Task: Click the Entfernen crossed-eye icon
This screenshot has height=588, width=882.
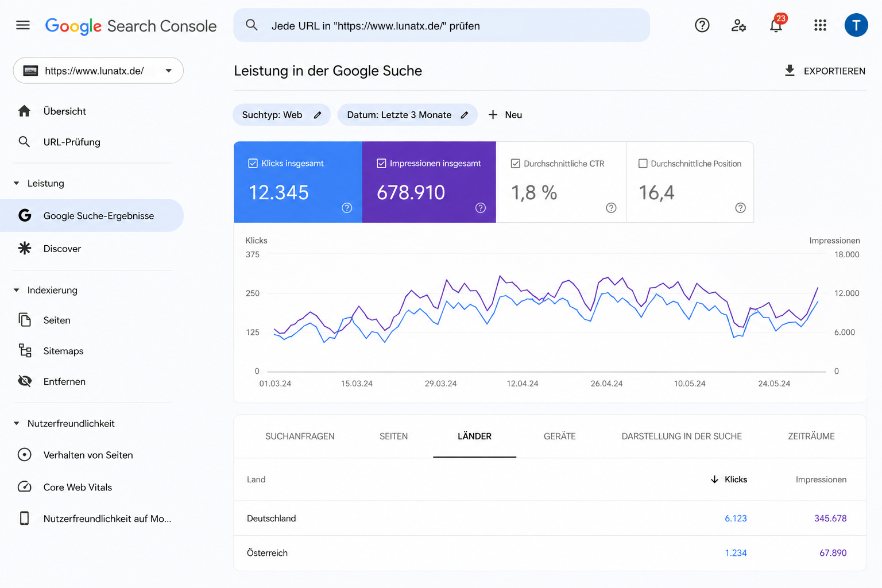Action: [x=25, y=381]
